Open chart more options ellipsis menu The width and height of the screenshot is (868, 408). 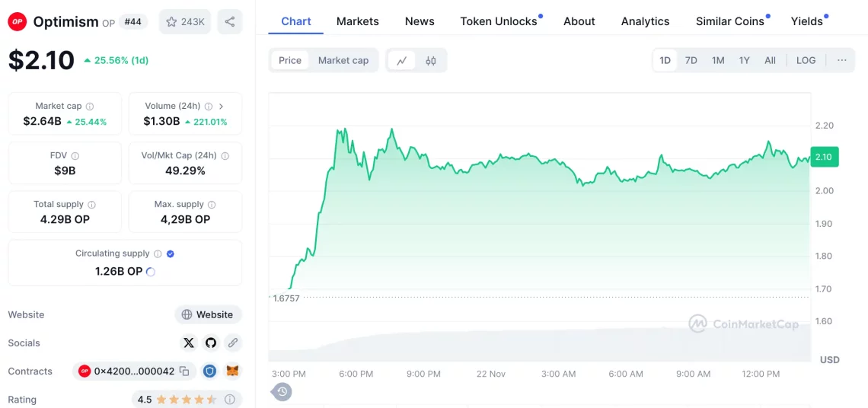(842, 60)
